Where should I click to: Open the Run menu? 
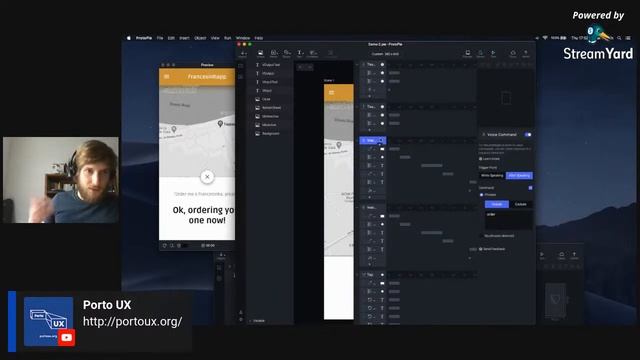coord(228,38)
